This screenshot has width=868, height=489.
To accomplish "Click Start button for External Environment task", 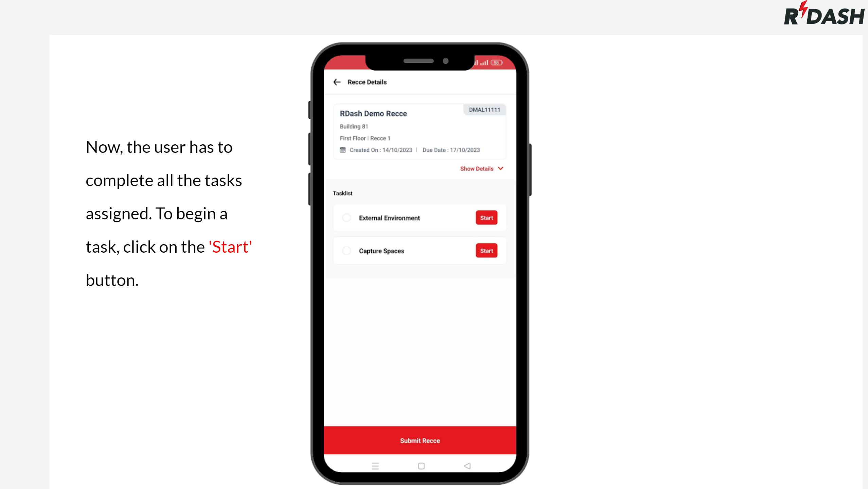I will click(486, 217).
